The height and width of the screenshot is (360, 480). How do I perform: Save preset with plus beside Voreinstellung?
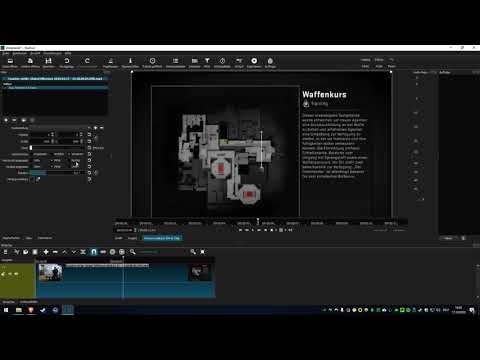96,128
